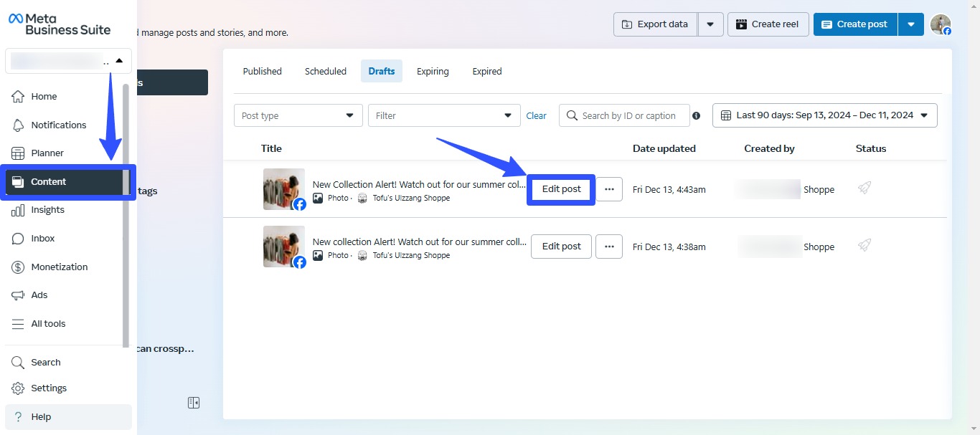Switch to the Scheduled tab

325,72
